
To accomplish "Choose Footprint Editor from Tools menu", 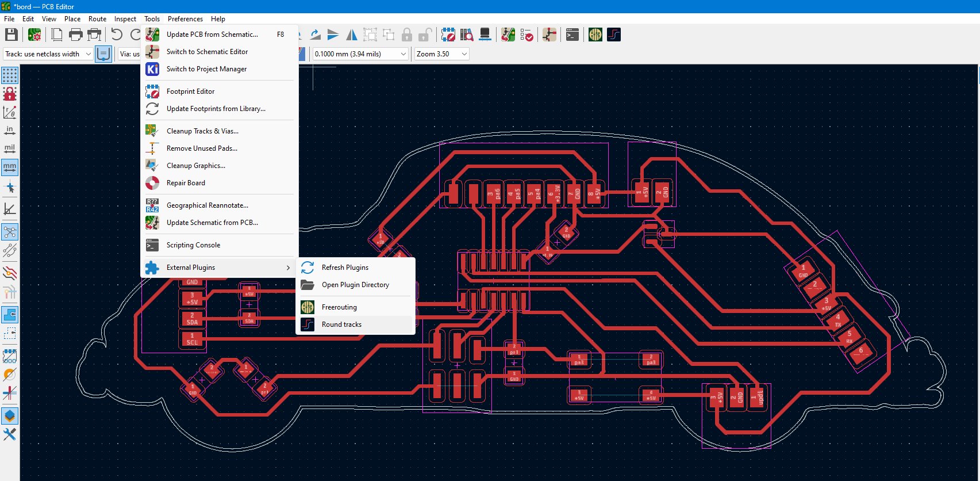I will pos(220,91).
